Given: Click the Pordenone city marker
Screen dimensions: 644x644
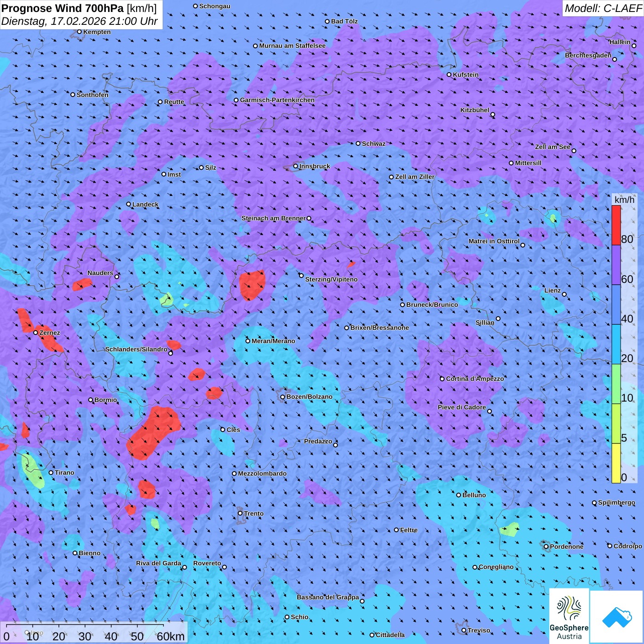Looking at the screenshot, I should pos(546,546).
